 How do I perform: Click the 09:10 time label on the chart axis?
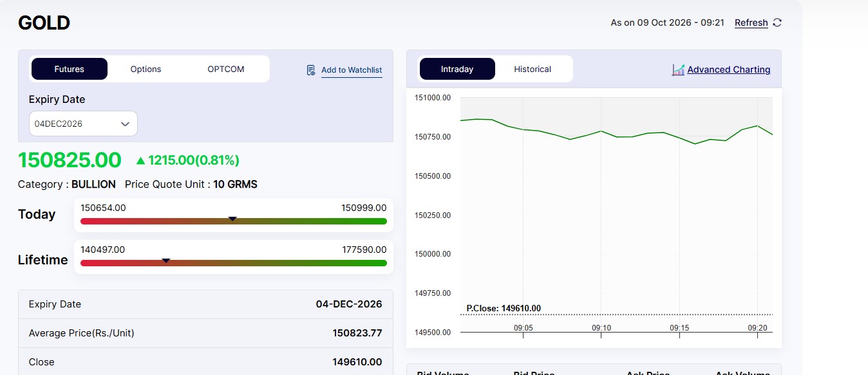tap(601, 328)
